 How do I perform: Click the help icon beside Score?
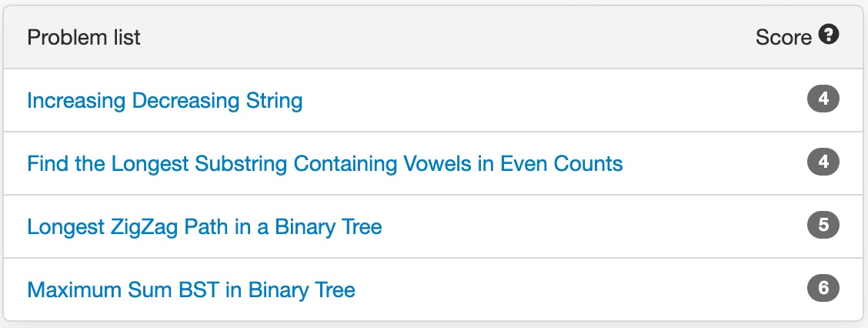pyautogui.click(x=829, y=35)
